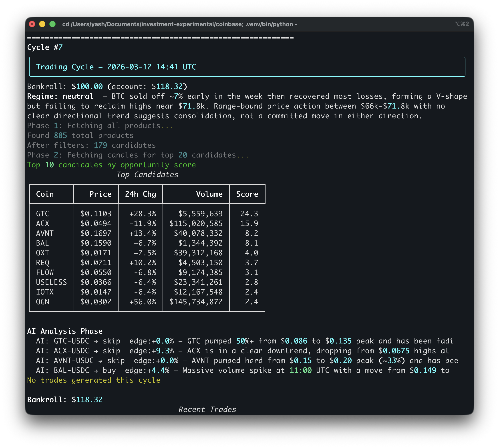
Task: Click the bottom 'Bankroll: $118.32' line
Action: tap(65, 400)
